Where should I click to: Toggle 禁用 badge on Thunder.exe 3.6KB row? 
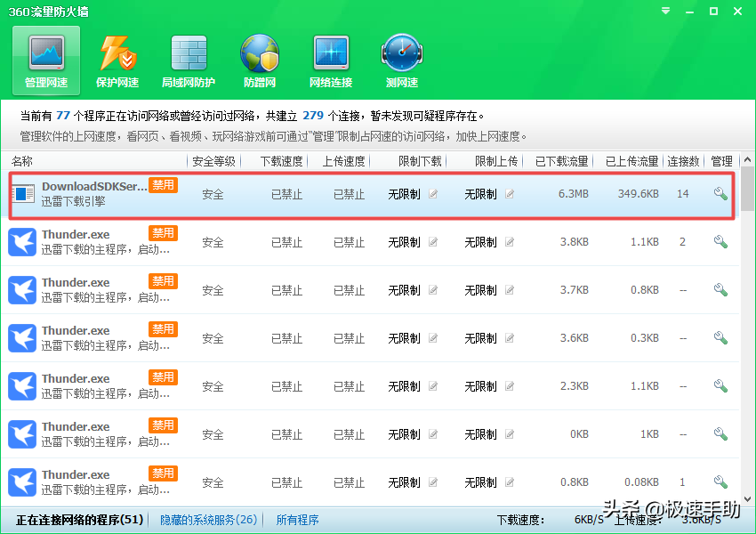(163, 329)
